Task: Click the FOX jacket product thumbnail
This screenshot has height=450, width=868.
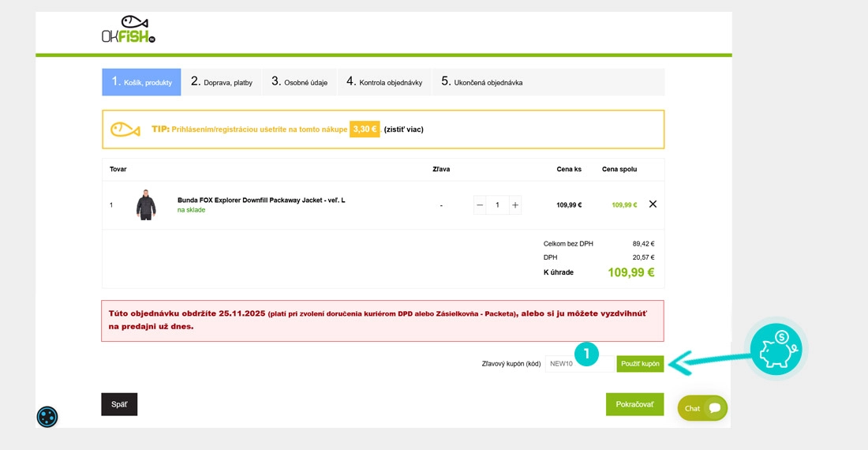Action: coord(146,204)
